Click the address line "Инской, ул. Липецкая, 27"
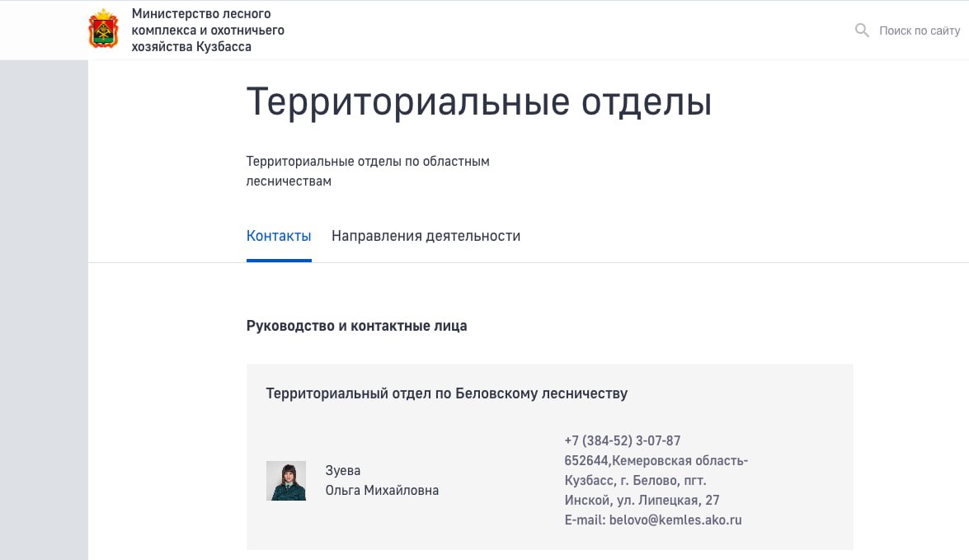This screenshot has height=560, width=969. click(642, 500)
